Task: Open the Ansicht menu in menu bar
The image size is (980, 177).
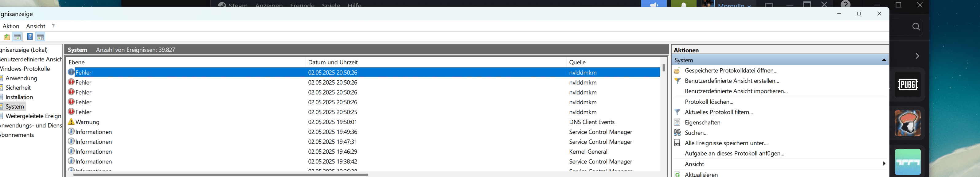Action: point(36,26)
